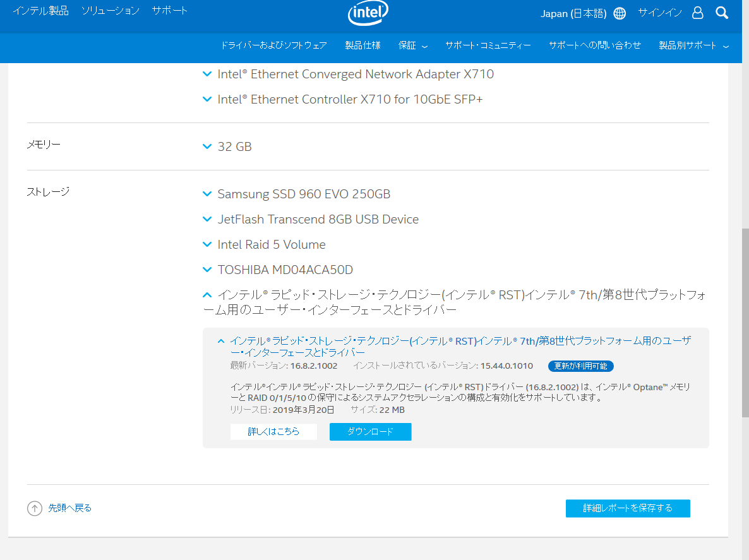Image resolution: width=749 pixels, height=560 pixels.
Task: Click latest version 16.8.2.1002 text
Action: (x=314, y=366)
